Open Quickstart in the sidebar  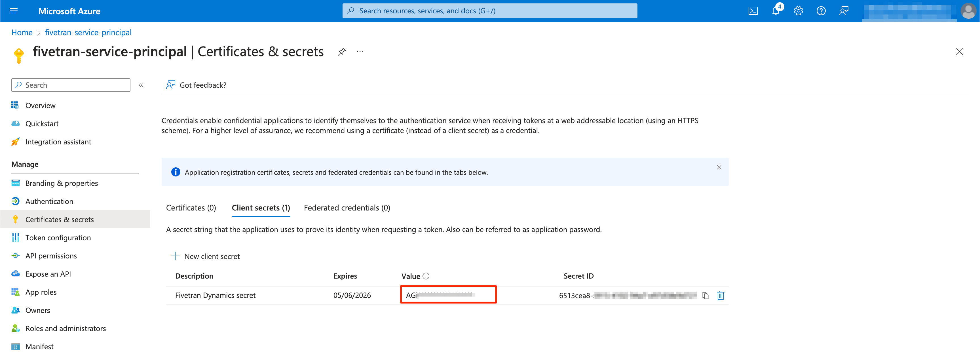(x=42, y=124)
